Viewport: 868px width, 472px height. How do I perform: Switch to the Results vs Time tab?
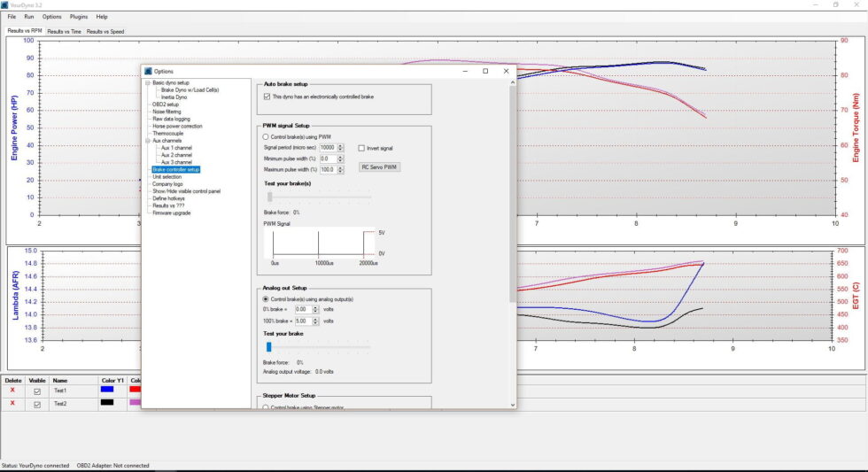[64, 31]
